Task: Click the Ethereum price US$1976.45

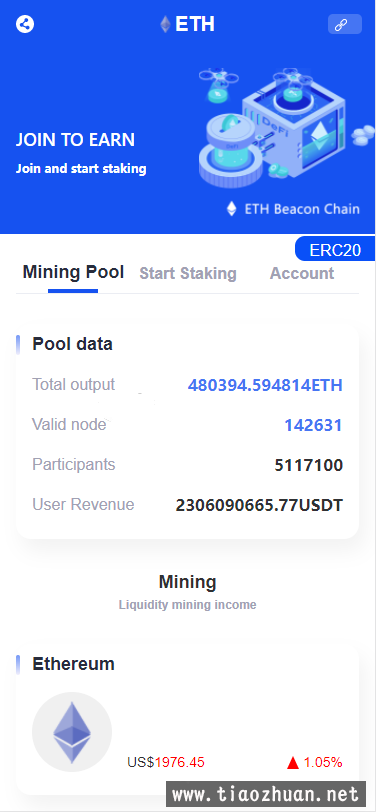Action: (x=166, y=762)
